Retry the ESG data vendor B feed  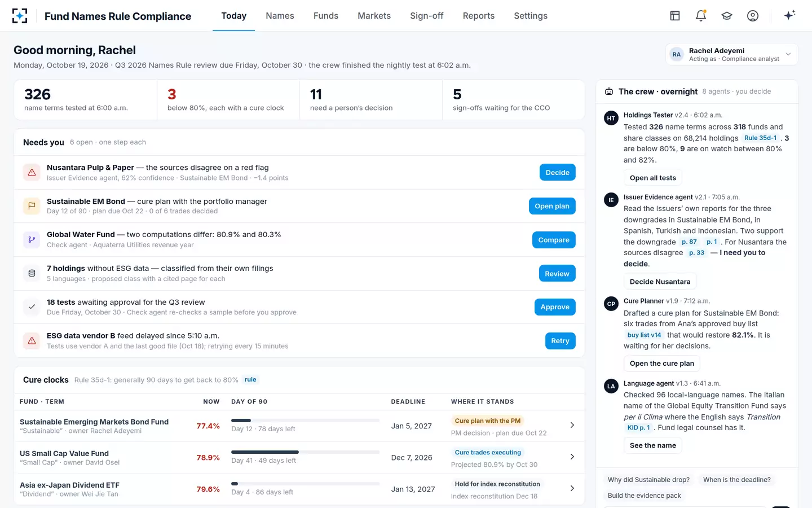point(560,341)
